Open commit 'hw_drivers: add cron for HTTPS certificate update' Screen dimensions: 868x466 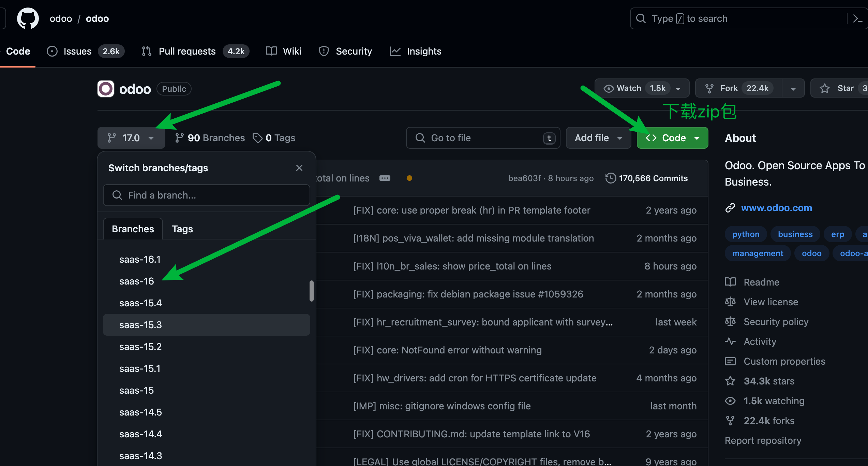pos(475,378)
